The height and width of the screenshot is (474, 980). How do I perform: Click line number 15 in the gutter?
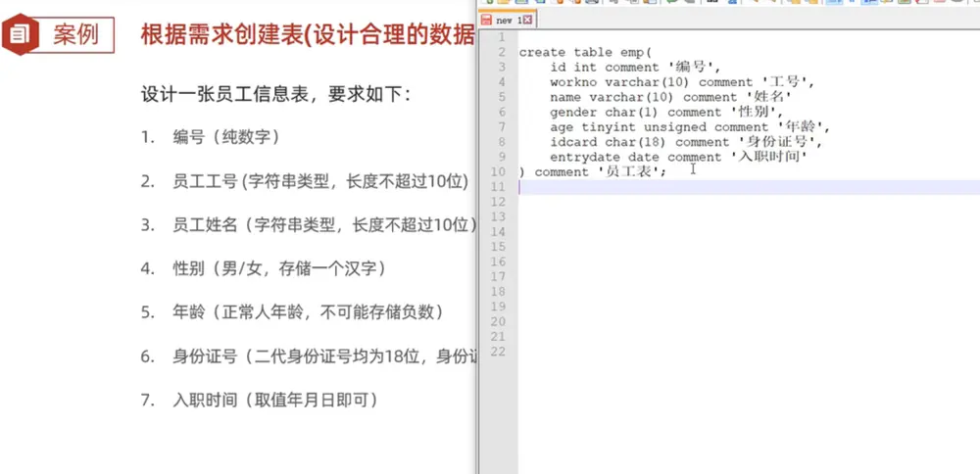click(498, 248)
